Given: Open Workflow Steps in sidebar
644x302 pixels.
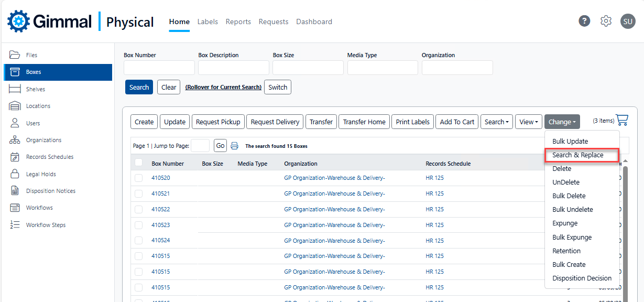Looking at the screenshot, I should click(46, 225).
